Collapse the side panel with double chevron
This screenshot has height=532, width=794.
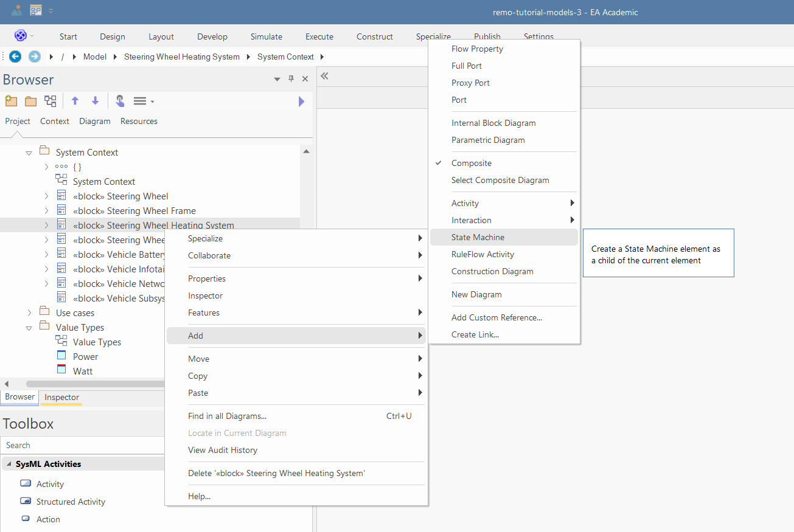click(x=325, y=76)
